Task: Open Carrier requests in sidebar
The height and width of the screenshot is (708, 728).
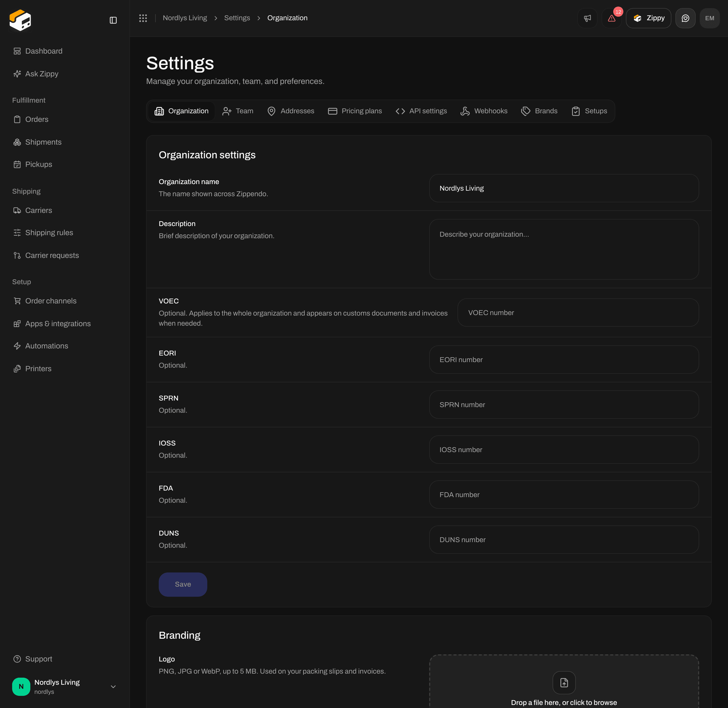Action: point(65,255)
